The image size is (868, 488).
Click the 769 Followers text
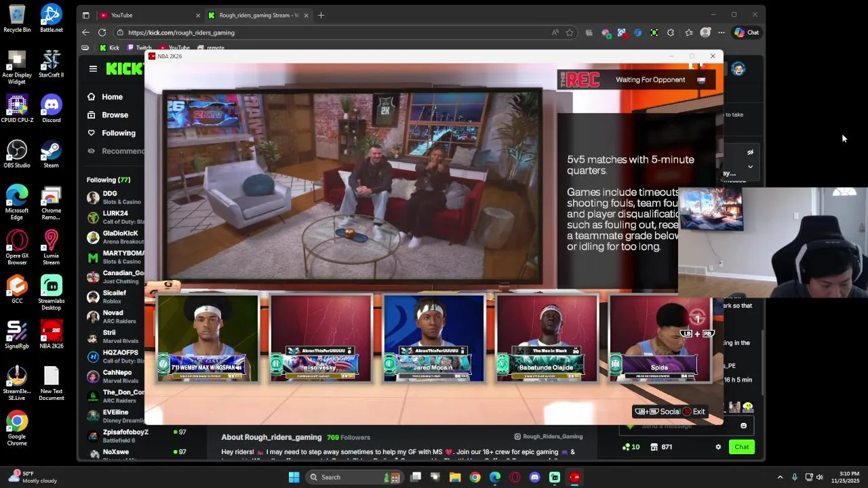click(349, 437)
